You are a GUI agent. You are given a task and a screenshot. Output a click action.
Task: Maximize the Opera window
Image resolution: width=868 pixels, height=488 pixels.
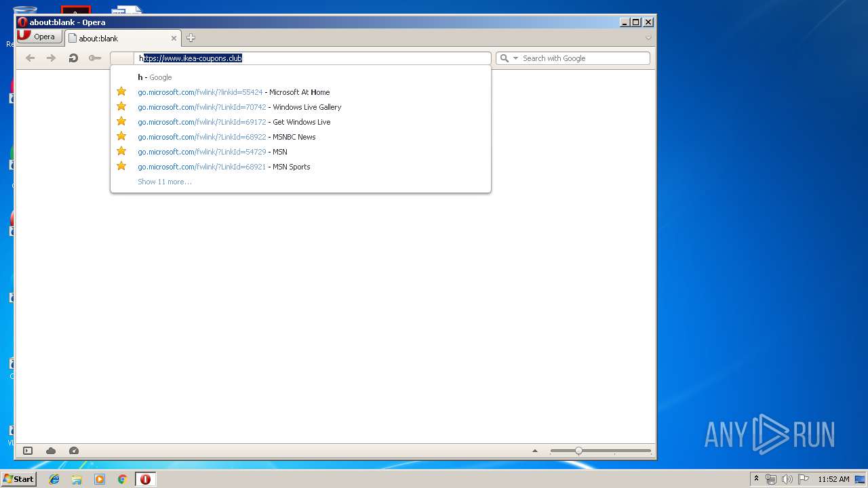pos(636,22)
